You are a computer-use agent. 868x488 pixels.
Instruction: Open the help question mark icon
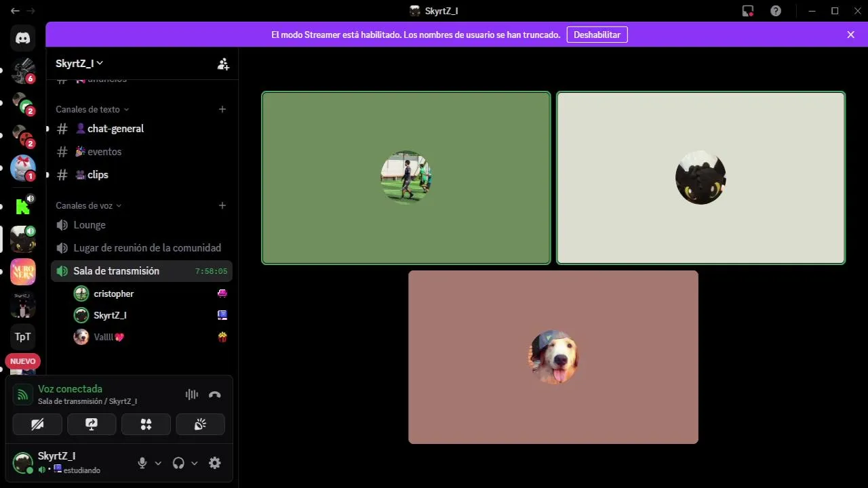tap(776, 11)
